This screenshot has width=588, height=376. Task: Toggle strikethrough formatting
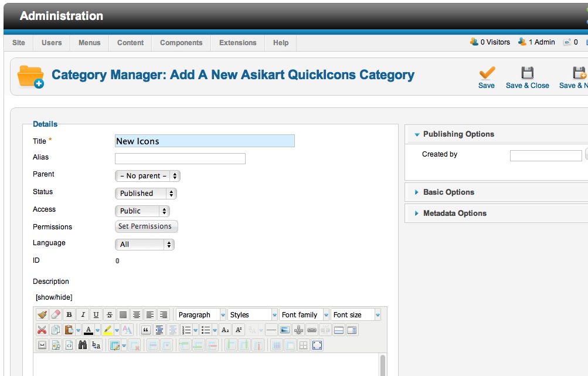pos(110,314)
